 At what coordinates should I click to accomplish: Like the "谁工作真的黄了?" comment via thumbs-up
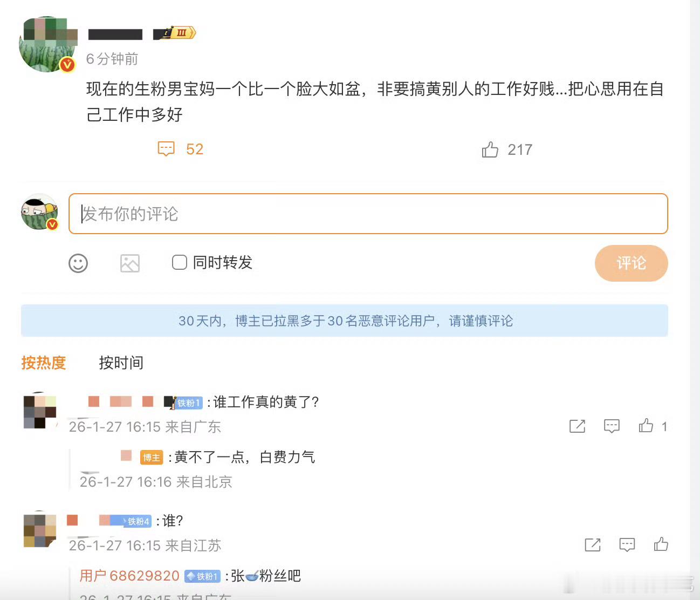coord(646,426)
